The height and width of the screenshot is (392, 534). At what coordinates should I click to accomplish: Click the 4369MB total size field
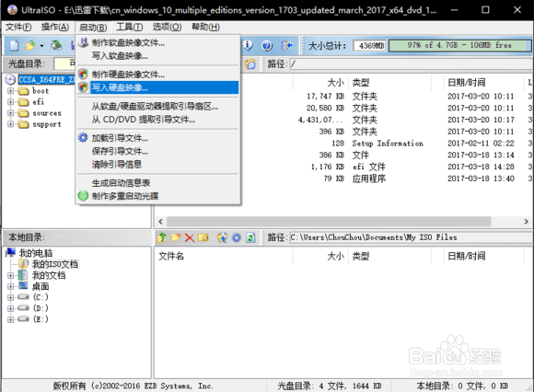tap(370, 46)
